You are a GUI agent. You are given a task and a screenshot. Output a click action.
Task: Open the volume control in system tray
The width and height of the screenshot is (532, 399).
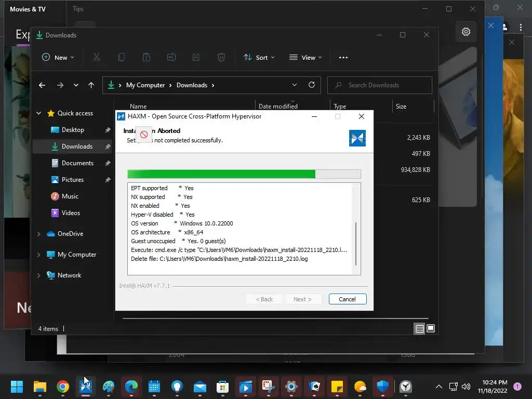point(466,387)
